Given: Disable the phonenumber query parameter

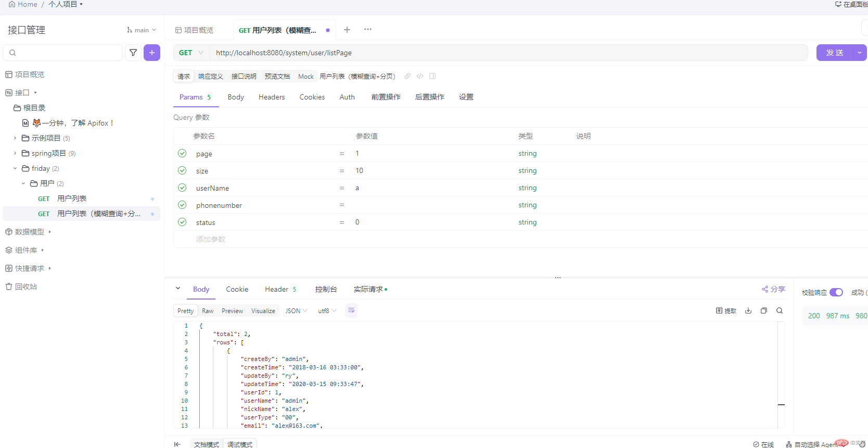Looking at the screenshot, I should (x=182, y=205).
